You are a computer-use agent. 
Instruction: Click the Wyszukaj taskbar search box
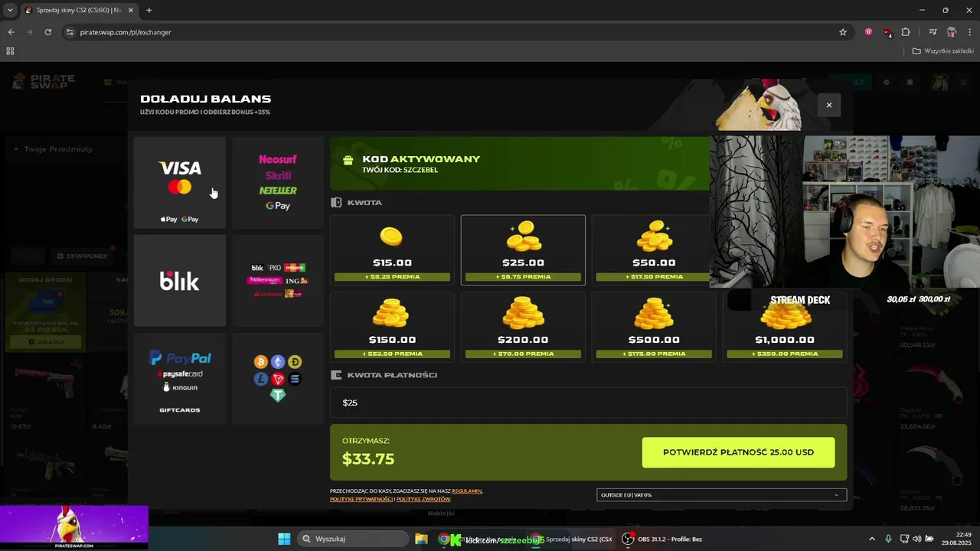tap(353, 539)
